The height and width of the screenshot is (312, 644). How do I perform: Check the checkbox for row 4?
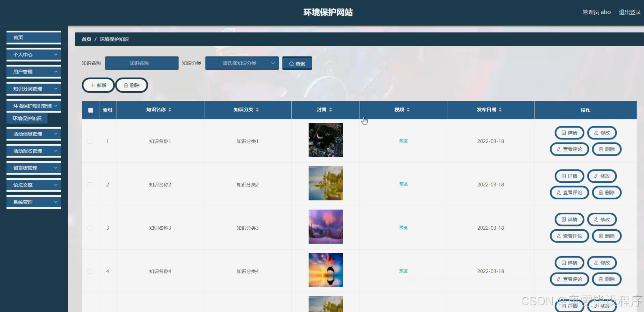[90, 271]
